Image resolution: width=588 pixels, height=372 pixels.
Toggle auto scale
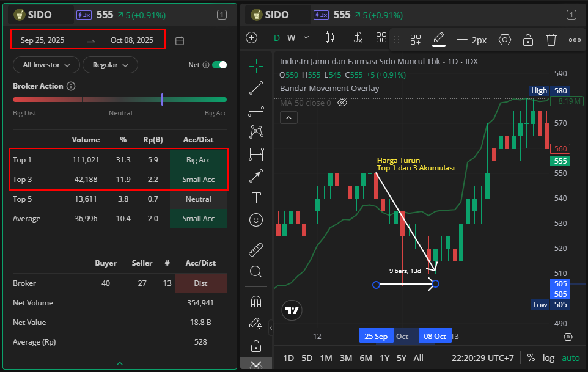point(571,358)
